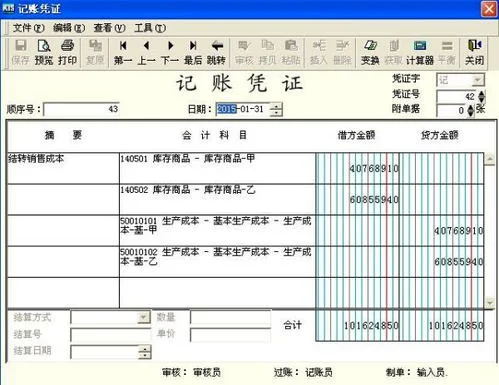Select account row 50010101 生产成本-基-甲
This screenshot has height=385, width=499.
[x=217, y=230]
